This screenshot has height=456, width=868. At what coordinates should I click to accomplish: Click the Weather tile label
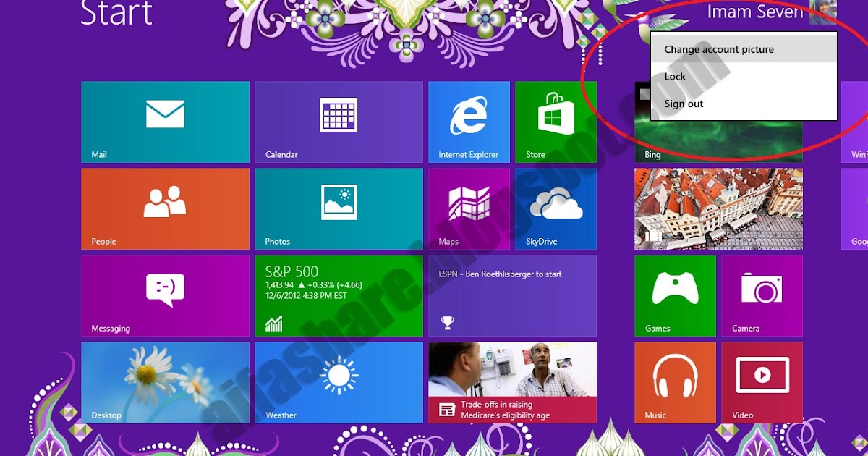pyautogui.click(x=281, y=415)
